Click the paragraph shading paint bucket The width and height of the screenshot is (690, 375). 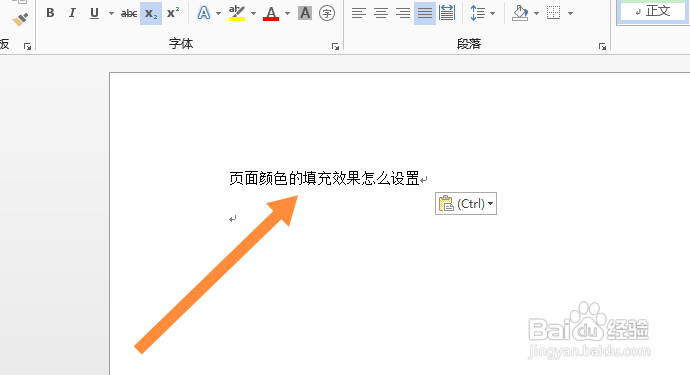point(520,13)
